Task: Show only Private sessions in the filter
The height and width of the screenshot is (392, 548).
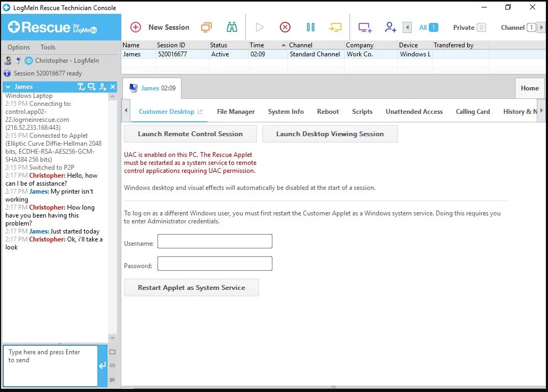Action: (x=463, y=27)
